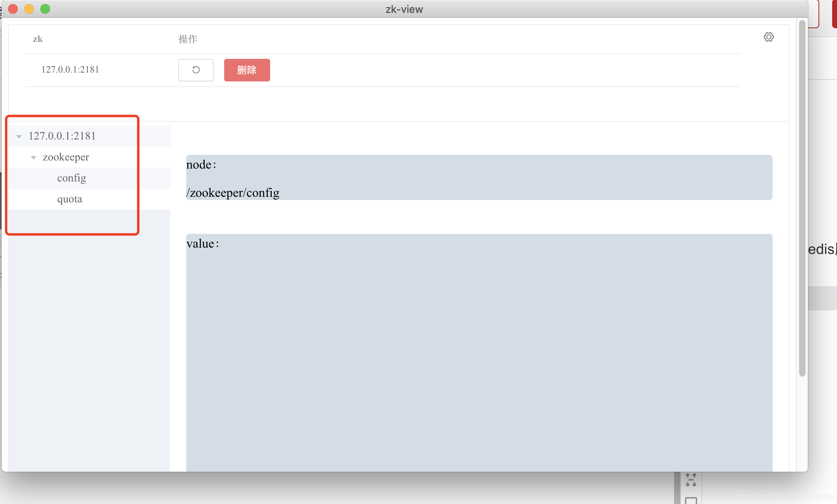
Task: Collapse the 127.0.0.1:2181 tree node
Action: pyautogui.click(x=19, y=136)
